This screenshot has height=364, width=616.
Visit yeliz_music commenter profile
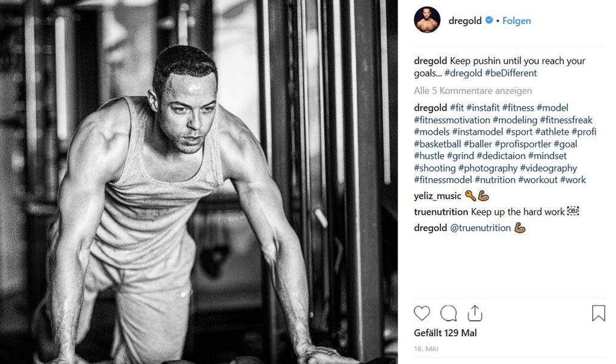click(437, 196)
